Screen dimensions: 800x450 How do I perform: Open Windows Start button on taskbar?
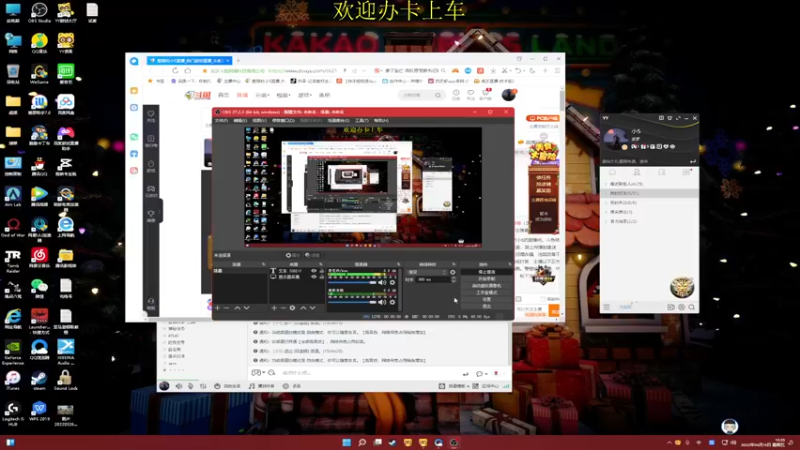[346, 442]
